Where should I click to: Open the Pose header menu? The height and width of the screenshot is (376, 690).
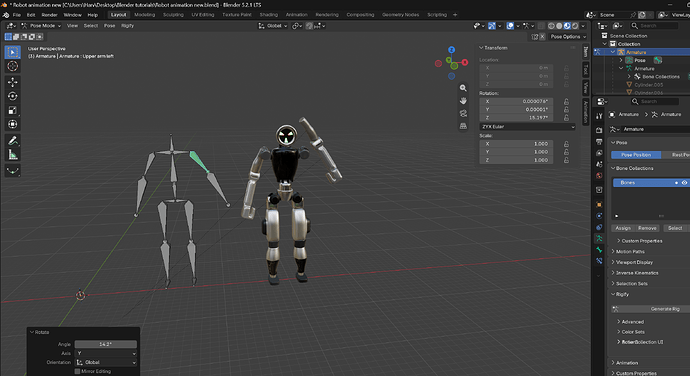click(x=110, y=26)
